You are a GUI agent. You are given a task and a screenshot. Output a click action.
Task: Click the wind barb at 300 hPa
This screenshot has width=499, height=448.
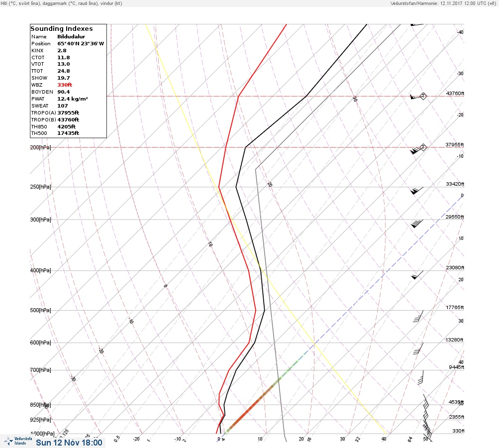pyautogui.click(x=417, y=224)
